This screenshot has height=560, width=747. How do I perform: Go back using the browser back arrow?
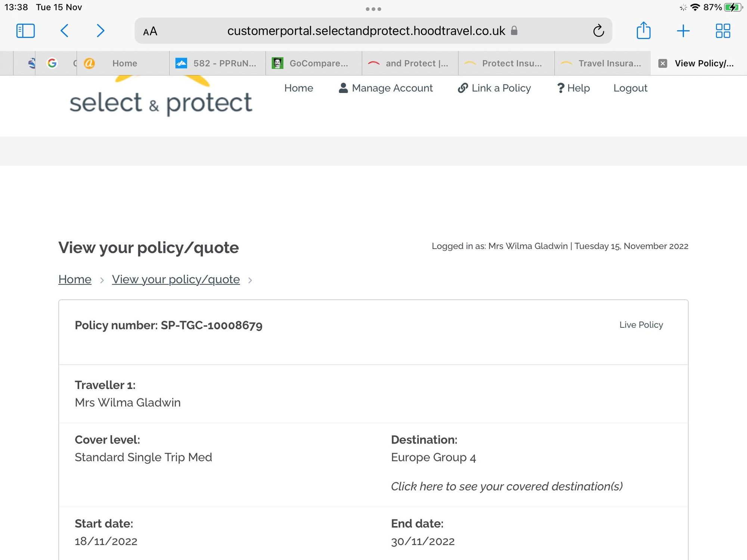click(x=64, y=31)
